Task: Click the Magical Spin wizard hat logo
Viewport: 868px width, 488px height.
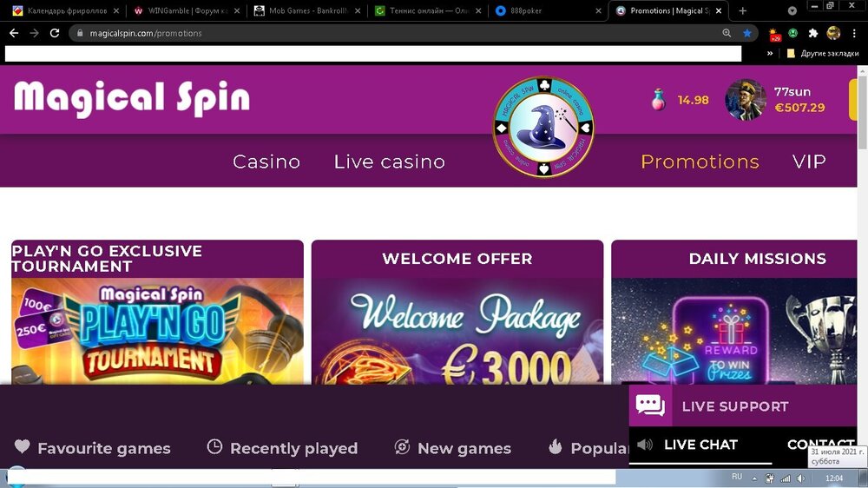Action: click(x=543, y=127)
